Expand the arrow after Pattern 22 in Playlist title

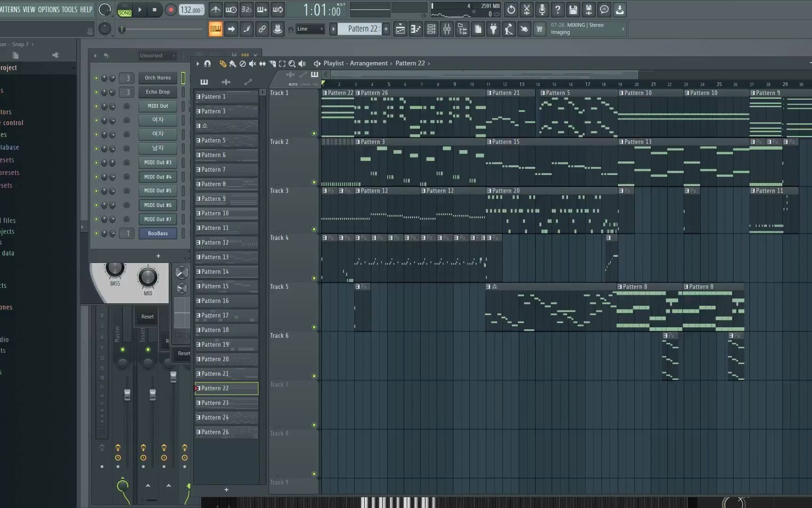(x=429, y=63)
